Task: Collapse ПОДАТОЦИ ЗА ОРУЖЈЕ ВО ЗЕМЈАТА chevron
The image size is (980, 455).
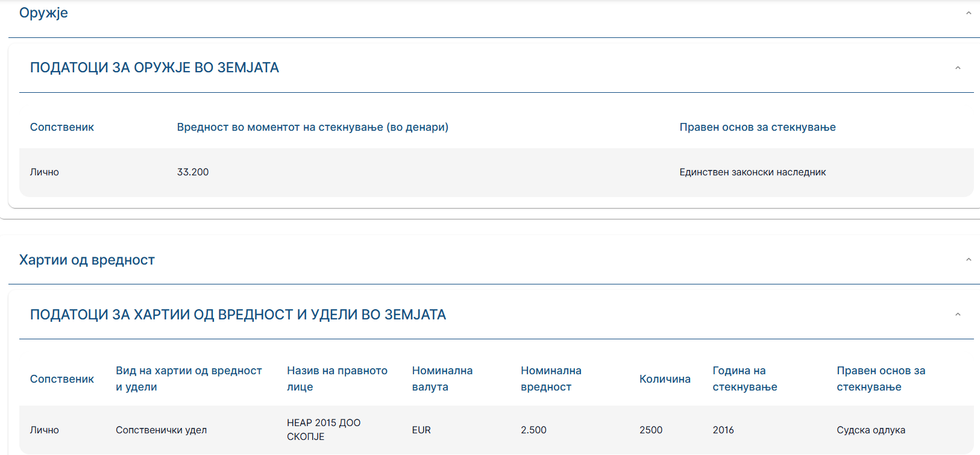Action: tap(958, 68)
